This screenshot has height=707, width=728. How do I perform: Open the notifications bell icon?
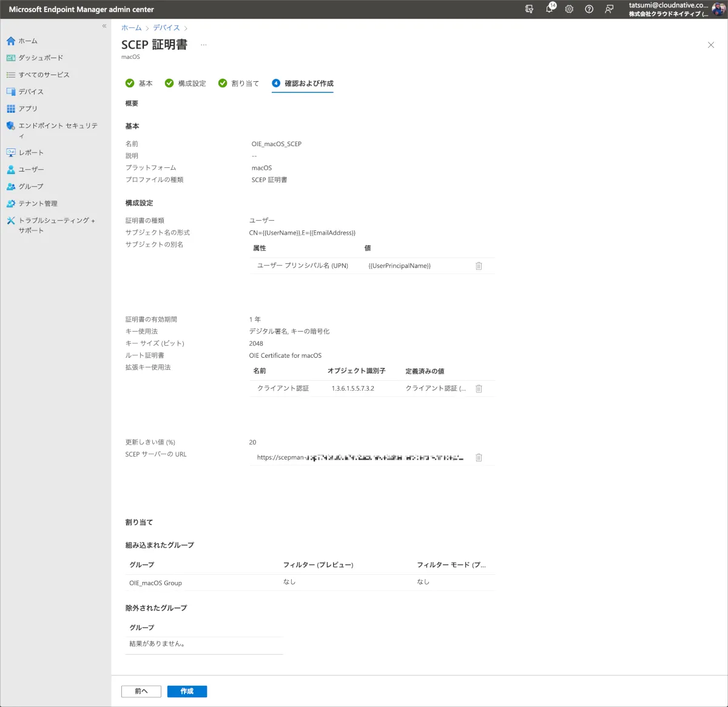(x=550, y=9)
